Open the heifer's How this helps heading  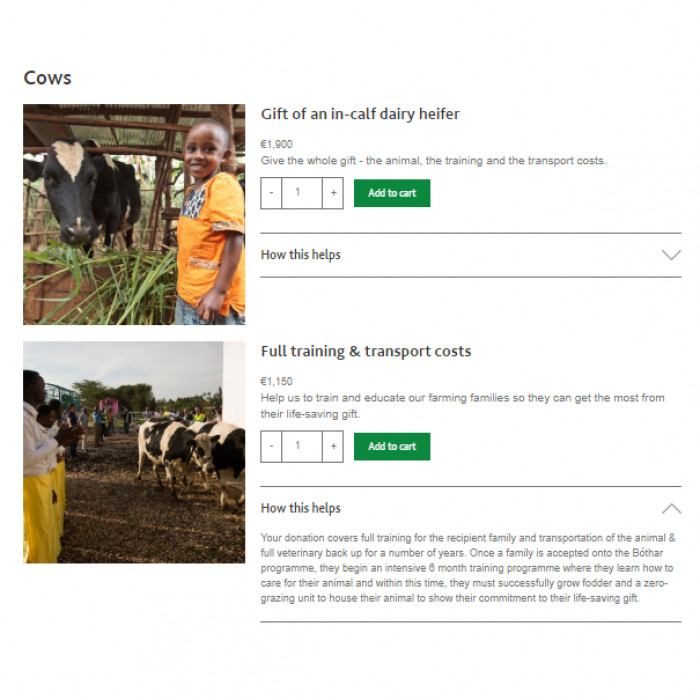click(x=300, y=255)
